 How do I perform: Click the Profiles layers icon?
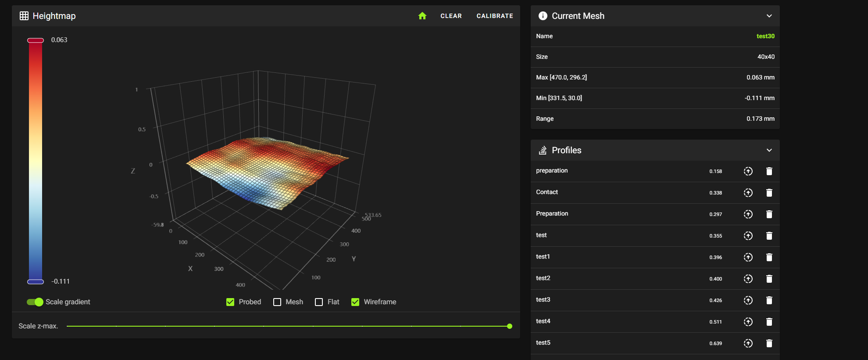coord(543,150)
